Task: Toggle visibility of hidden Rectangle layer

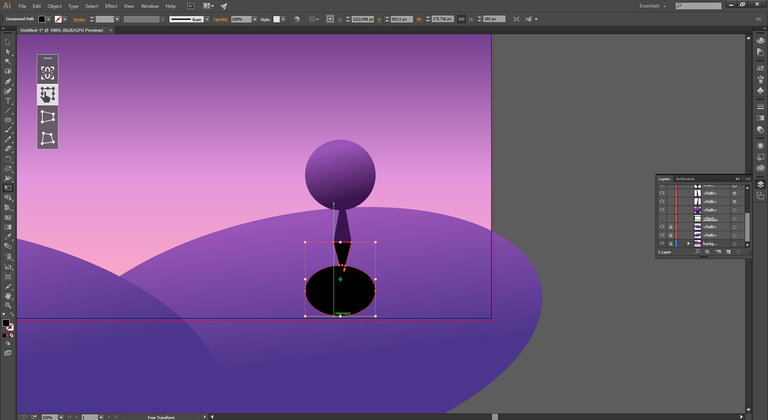Action: pos(662,218)
